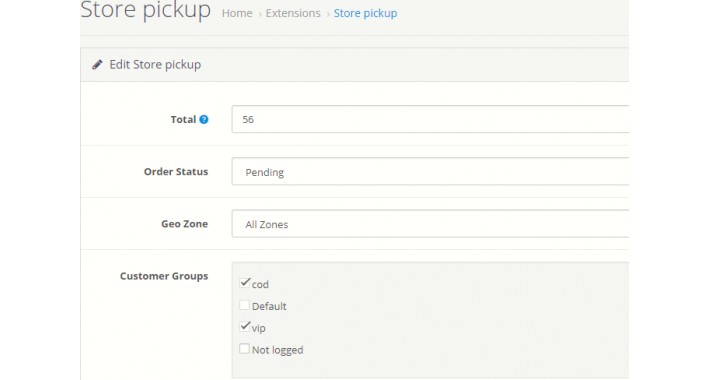This screenshot has height=380, width=710.
Task: Click the Edit Store pickup panel title
Action: (x=155, y=65)
